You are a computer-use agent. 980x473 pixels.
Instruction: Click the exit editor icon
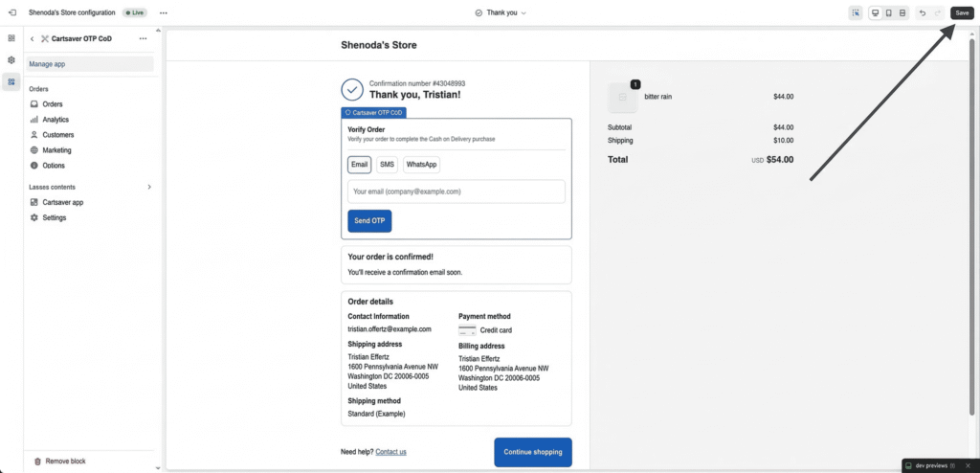pyautogui.click(x=11, y=12)
